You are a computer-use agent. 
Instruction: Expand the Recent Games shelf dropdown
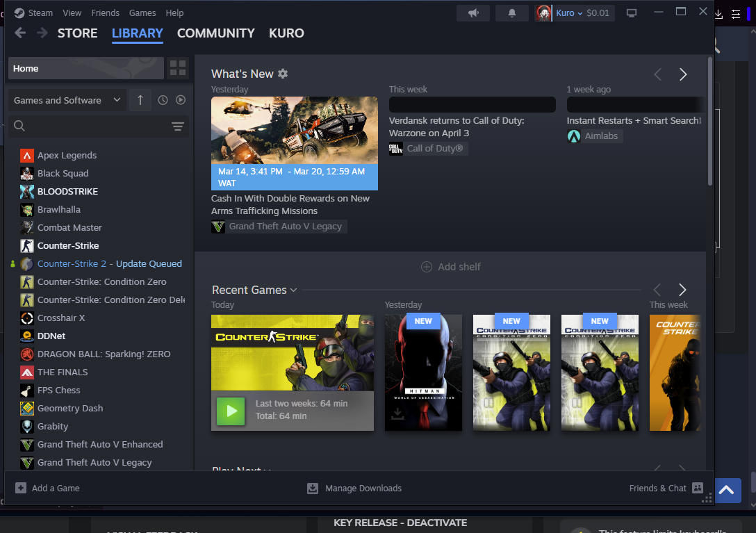pyautogui.click(x=293, y=290)
